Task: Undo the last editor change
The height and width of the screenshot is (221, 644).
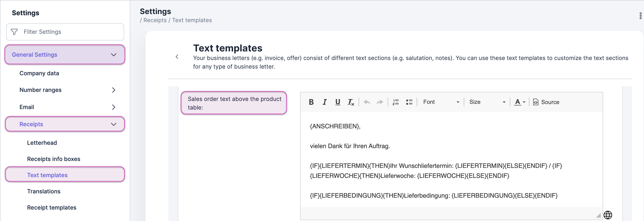Action: 367,102
